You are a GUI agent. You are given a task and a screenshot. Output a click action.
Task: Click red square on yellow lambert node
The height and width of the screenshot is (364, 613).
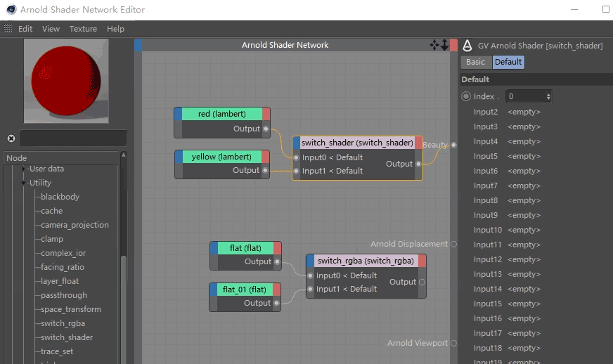266,157
